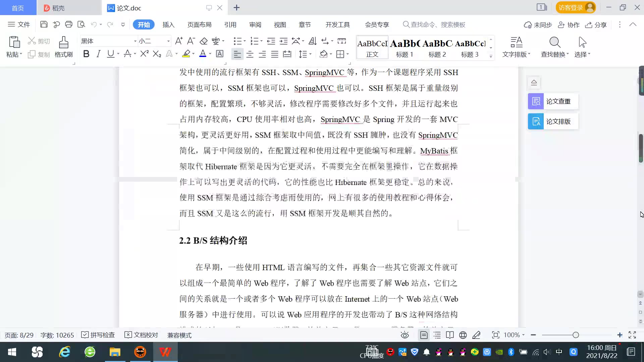
Task: Open a new tab with plus button
Action: pyautogui.click(x=236, y=8)
